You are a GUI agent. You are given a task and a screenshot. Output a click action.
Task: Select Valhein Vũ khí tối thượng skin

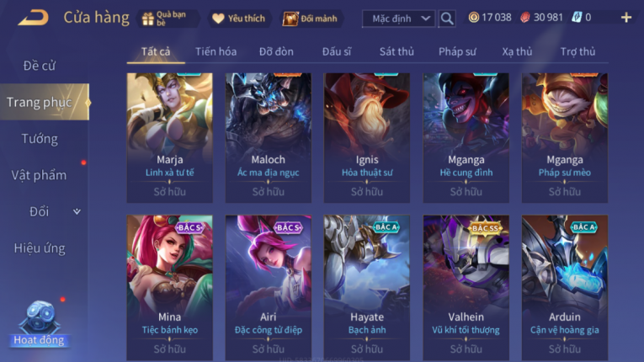(x=466, y=288)
